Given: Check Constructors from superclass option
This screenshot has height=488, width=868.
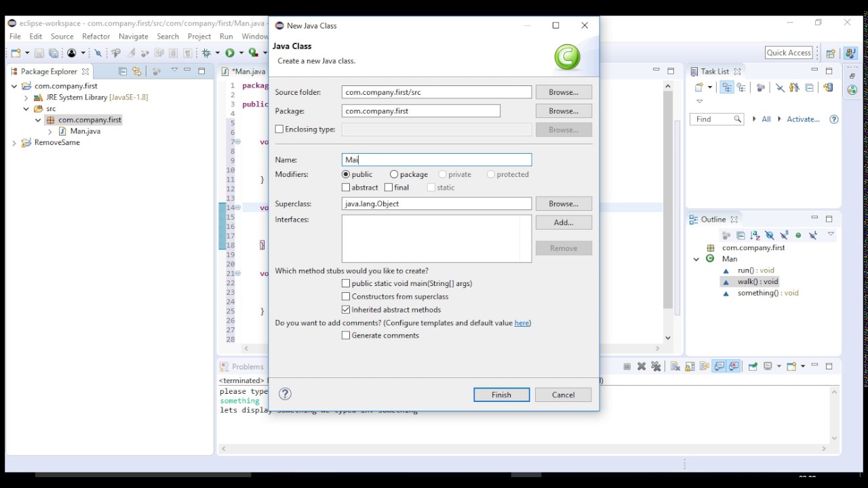Looking at the screenshot, I should [x=346, y=296].
